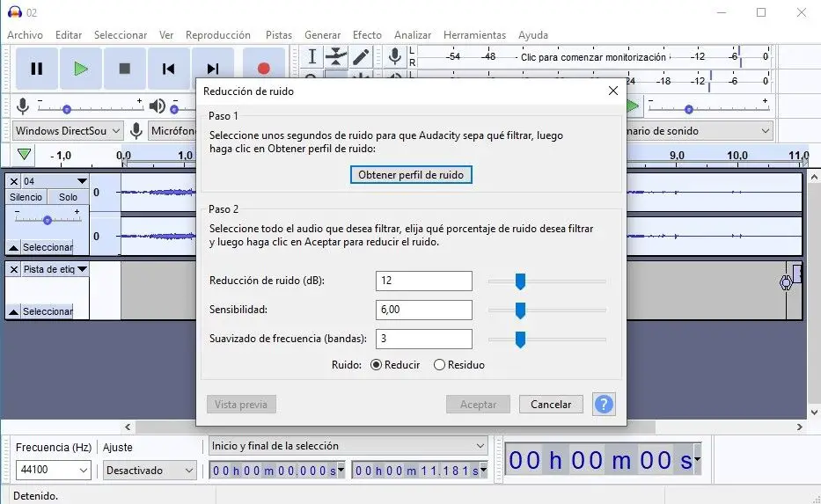Open the Micrófono recording device dropdown
The width and height of the screenshot is (821, 504).
pos(172,131)
